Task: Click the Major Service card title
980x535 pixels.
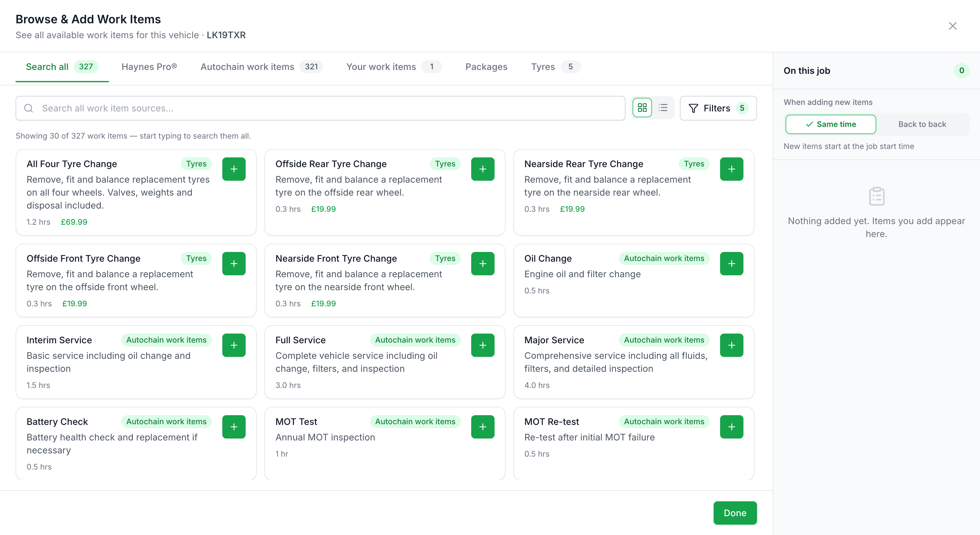Action: click(554, 340)
